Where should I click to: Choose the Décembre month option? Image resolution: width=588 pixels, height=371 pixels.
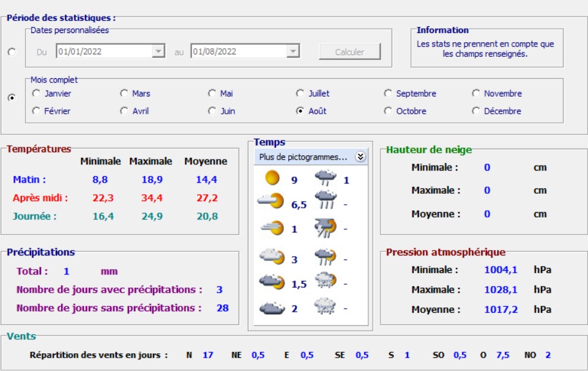496,111
